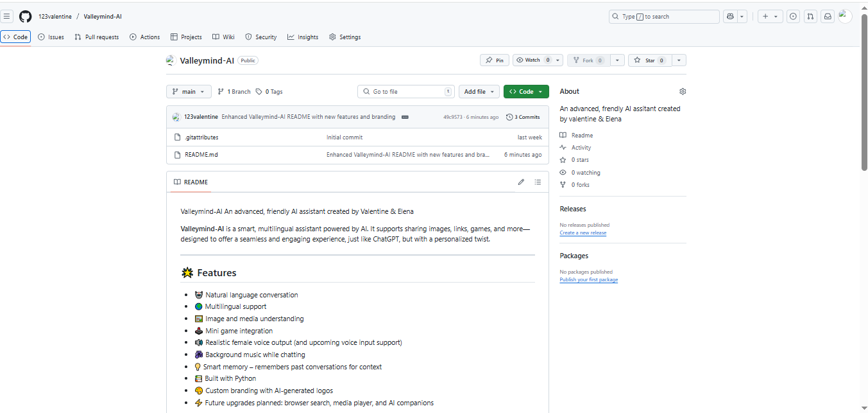This screenshot has height=413, width=868.
Task: Click Valleymind-AI breadcrumb link
Action: click(103, 17)
